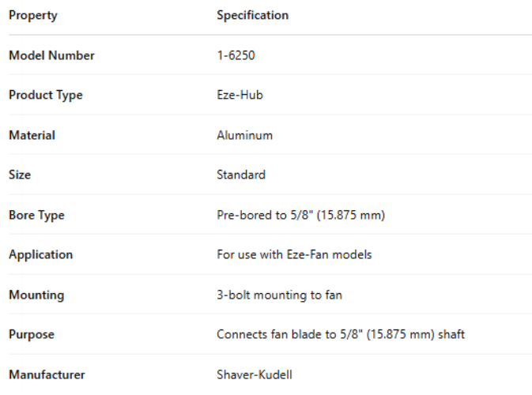Click the Specification column header

click(252, 15)
